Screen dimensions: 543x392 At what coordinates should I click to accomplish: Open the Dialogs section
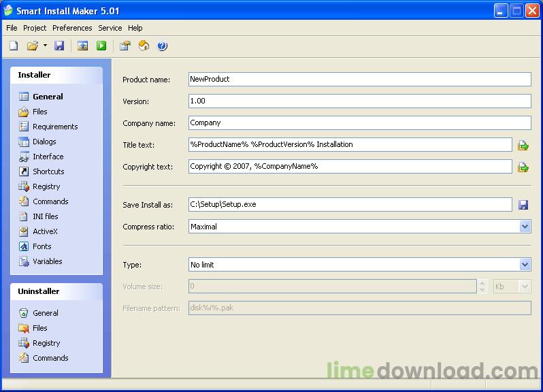click(37, 142)
